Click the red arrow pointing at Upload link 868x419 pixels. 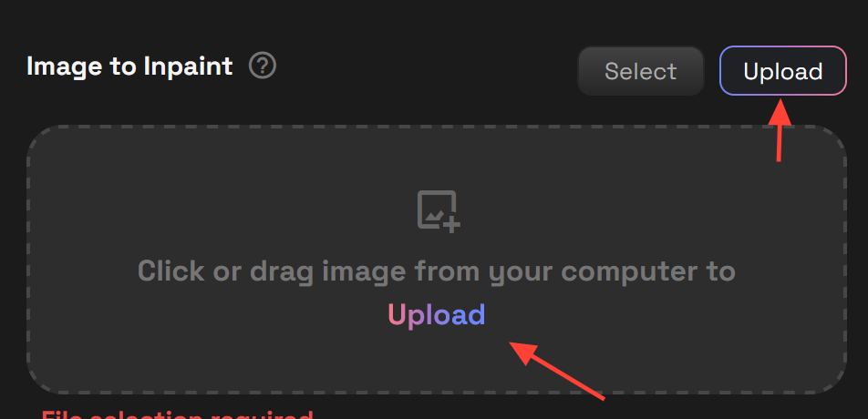pyautogui.click(x=556, y=371)
